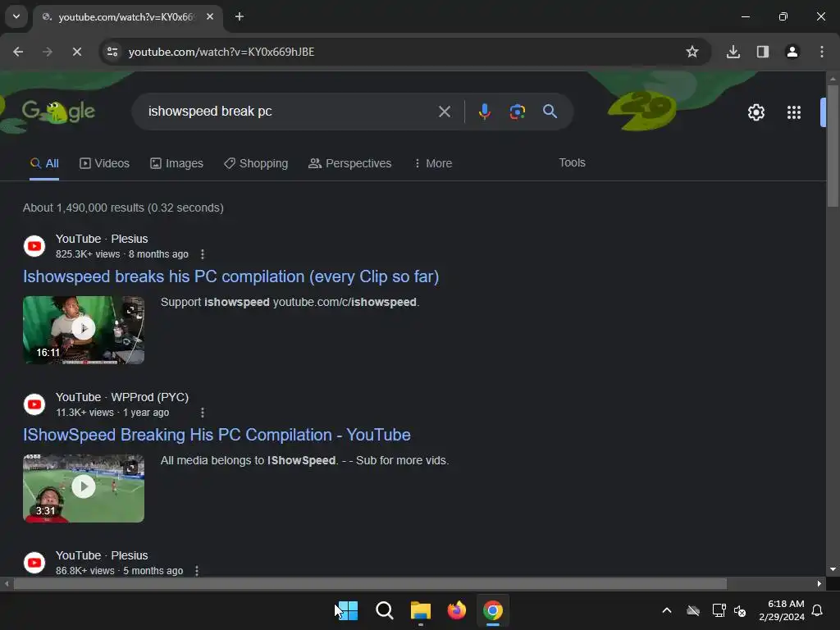The width and height of the screenshot is (840, 630).
Task: Open Chrome downloads icon
Action: click(733, 52)
